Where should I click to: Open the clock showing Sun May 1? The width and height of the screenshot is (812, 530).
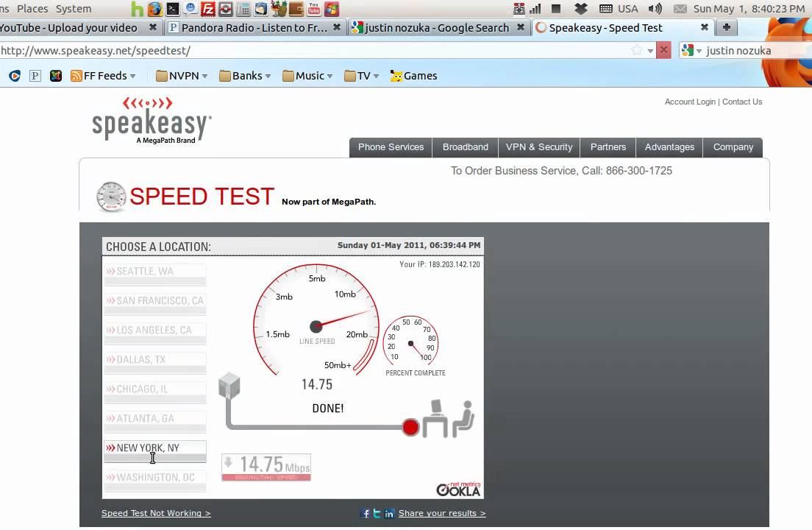tap(749, 9)
